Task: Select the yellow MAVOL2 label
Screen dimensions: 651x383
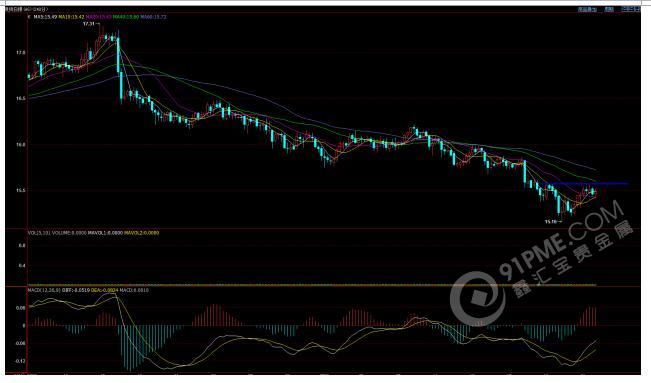Action: point(142,233)
